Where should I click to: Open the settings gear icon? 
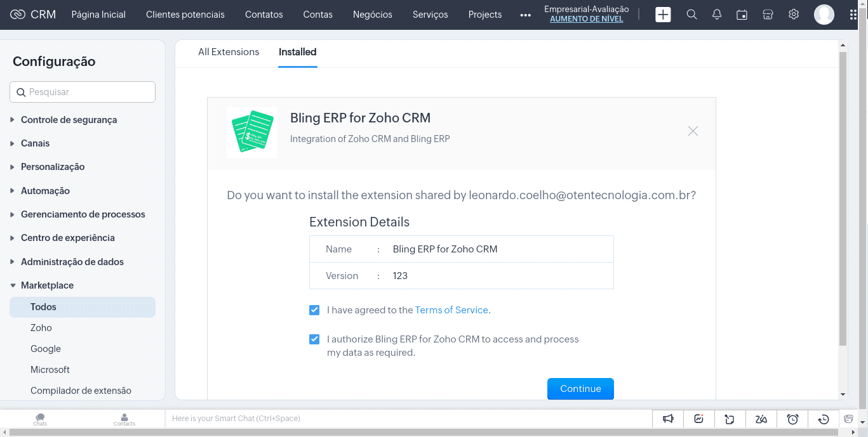[794, 14]
